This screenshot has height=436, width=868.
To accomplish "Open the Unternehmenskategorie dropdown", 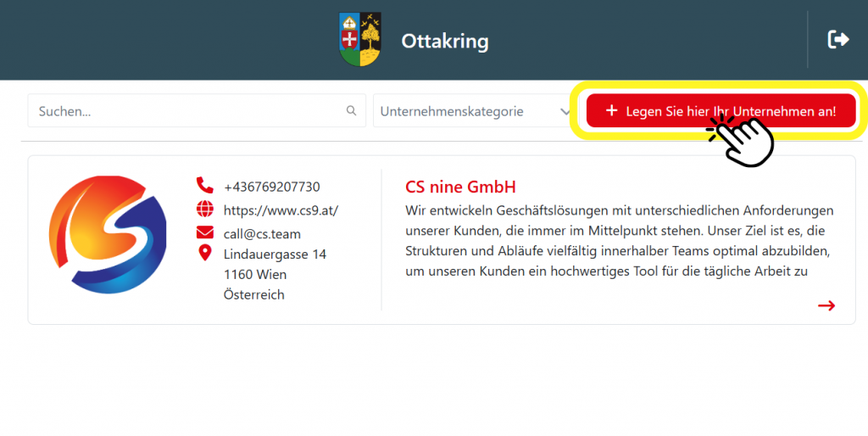I will click(466, 111).
